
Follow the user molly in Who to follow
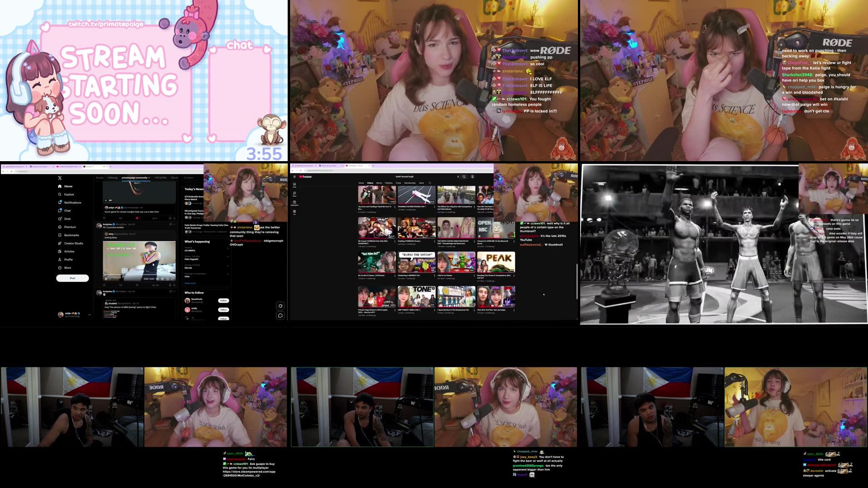pyautogui.click(x=223, y=310)
